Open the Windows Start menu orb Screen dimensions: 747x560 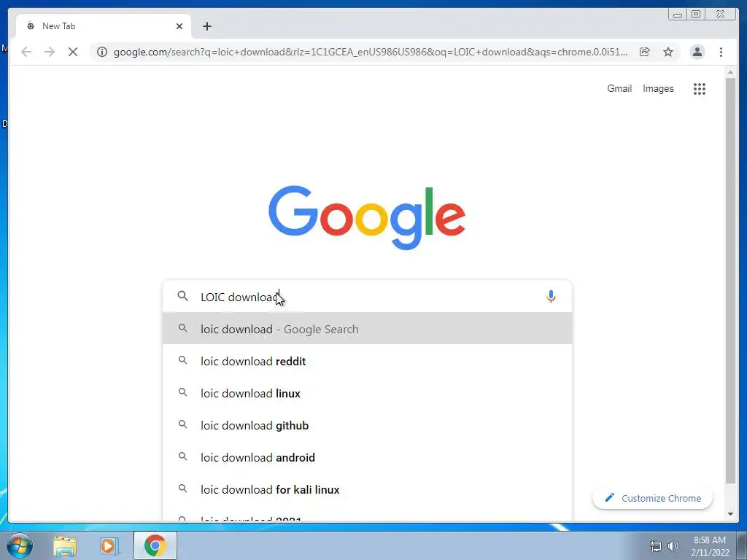coord(19,545)
